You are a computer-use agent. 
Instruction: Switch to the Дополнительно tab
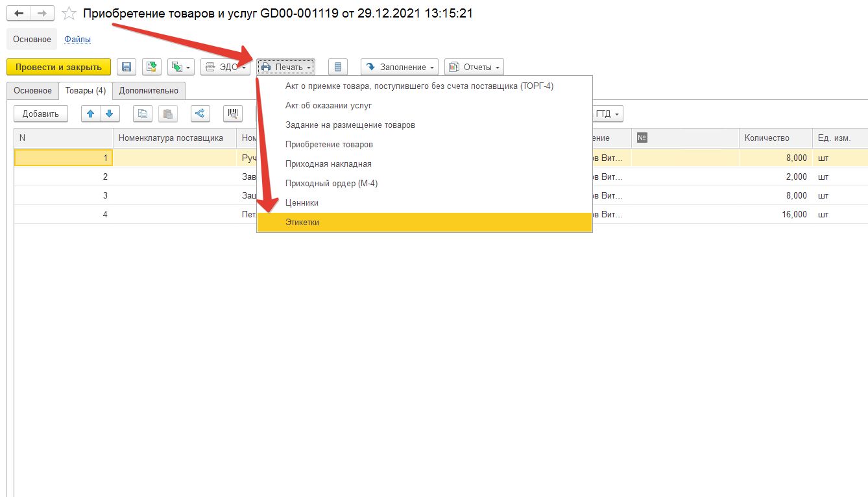pos(149,90)
